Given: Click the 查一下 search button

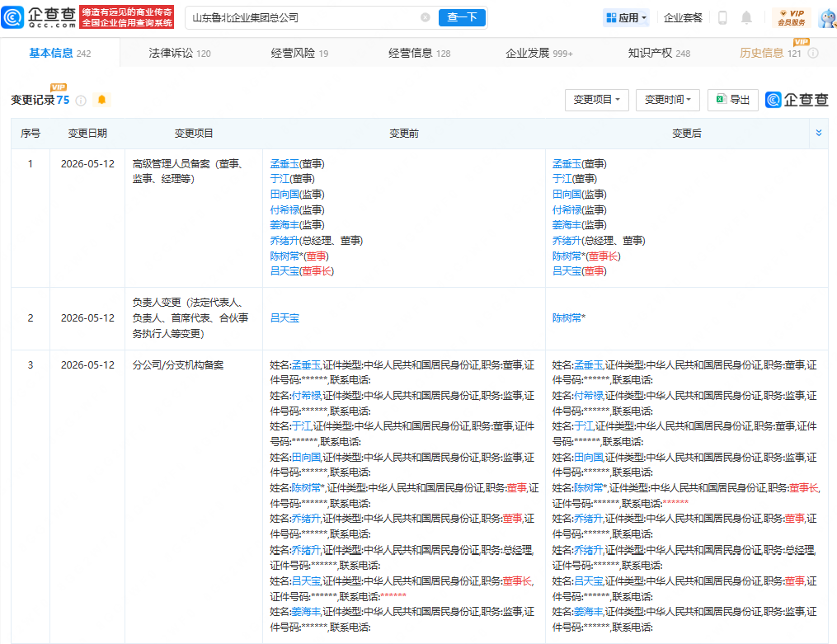Looking at the screenshot, I should [x=462, y=17].
